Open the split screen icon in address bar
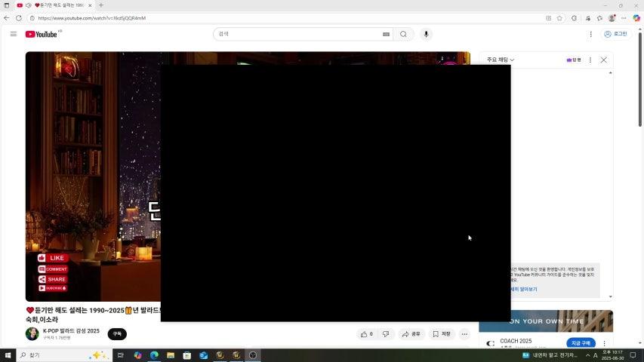 pos(548,18)
